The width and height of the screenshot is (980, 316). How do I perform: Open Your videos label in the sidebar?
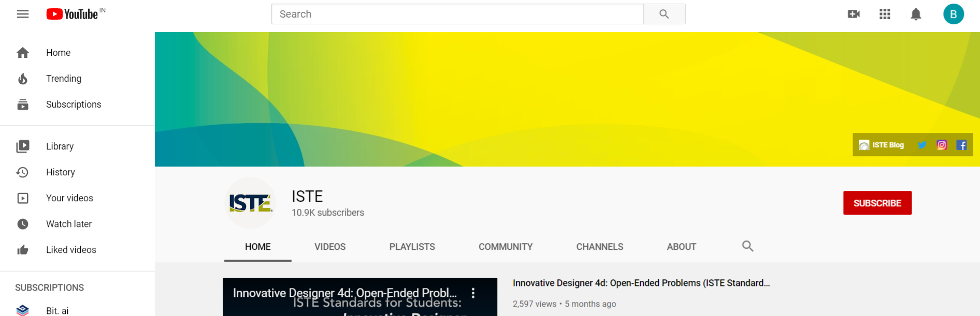click(69, 198)
